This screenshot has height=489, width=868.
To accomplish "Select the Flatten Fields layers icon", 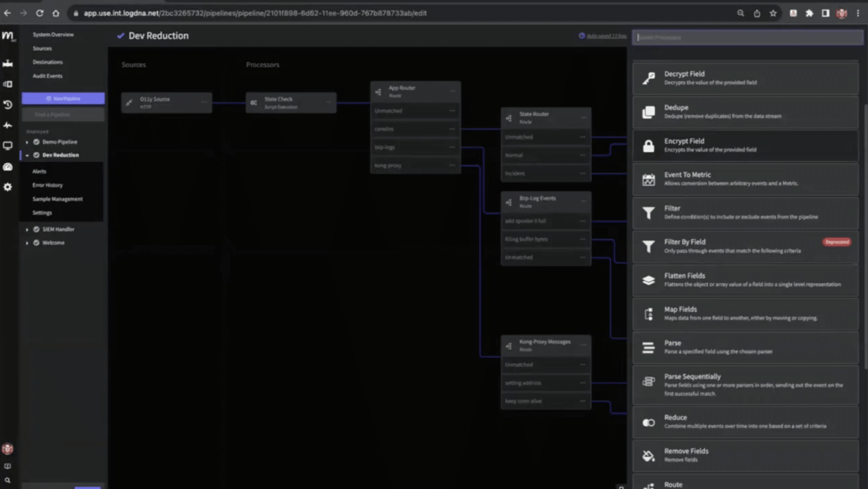I will (648, 280).
